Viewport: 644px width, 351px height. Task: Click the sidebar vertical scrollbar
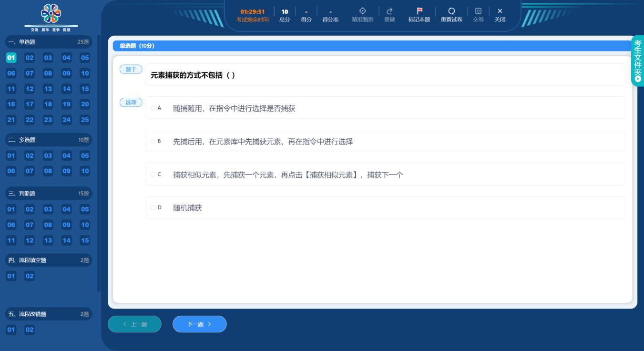(99, 163)
